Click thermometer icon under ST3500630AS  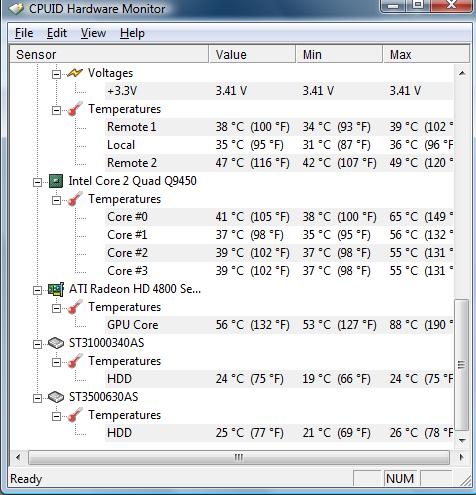coord(75,415)
